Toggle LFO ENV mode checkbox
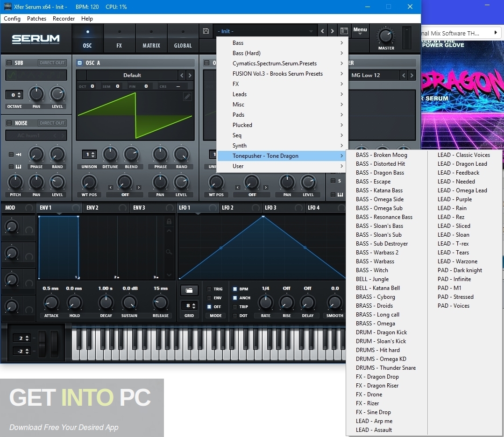 coord(209,298)
